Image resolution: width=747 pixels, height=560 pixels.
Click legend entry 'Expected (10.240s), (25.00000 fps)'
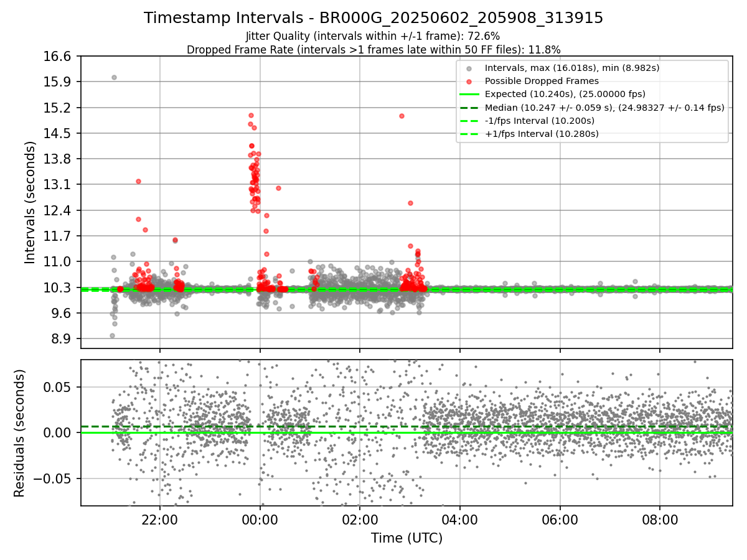pyautogui.click(x=565, y=94)
